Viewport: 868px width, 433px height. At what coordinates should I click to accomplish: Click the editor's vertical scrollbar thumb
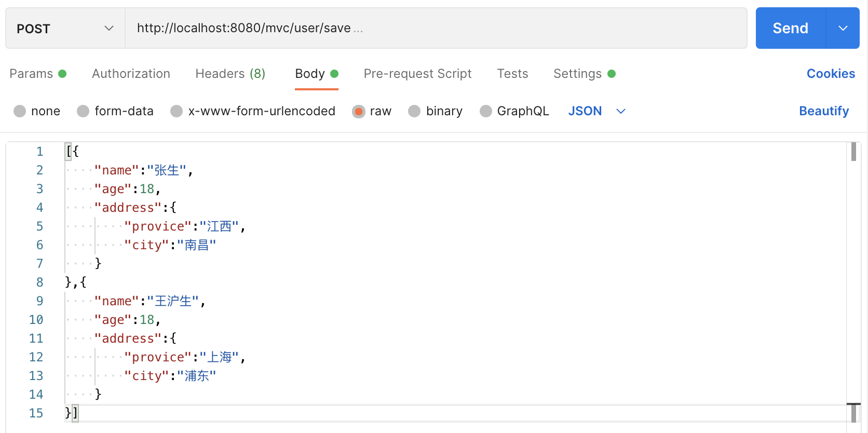point(853,152)
